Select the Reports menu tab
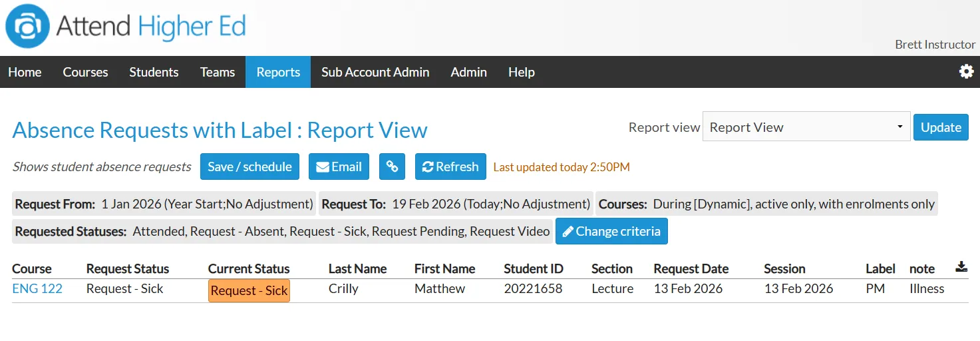This screenshot has width=980, height=341. tap(278, 72)
